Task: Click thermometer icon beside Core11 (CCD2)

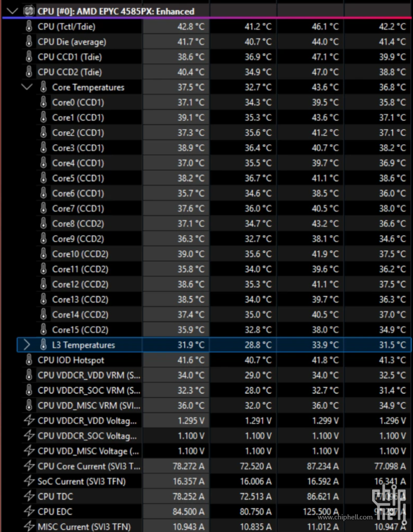Action: (43, 269)
